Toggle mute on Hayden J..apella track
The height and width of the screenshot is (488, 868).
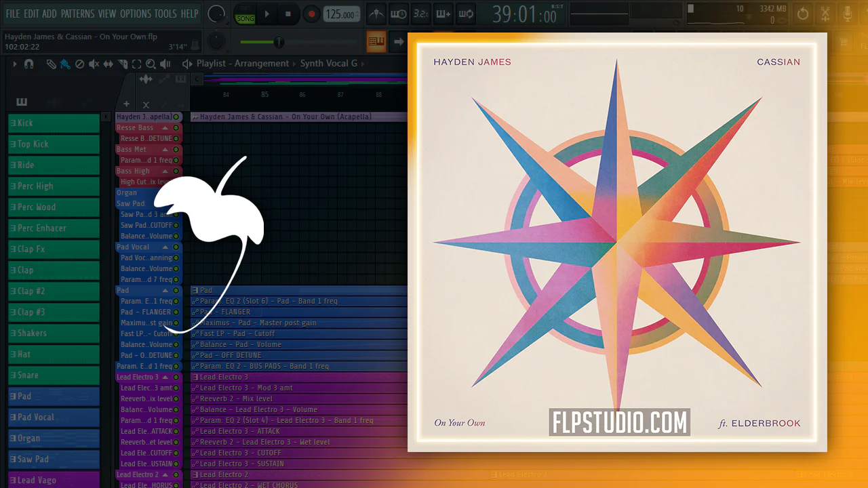pos(176,117)
